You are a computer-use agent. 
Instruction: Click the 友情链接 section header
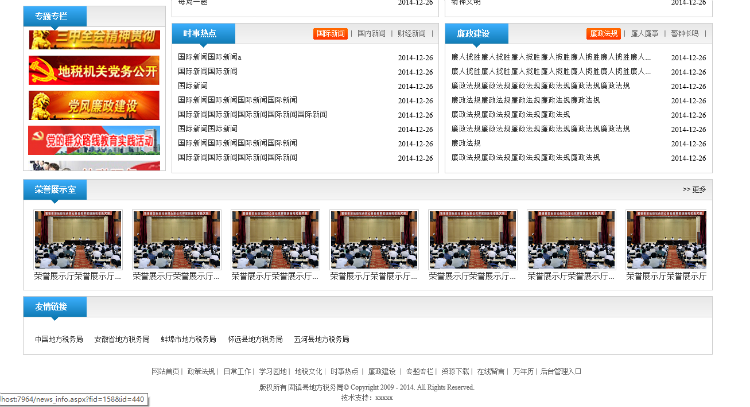coord(55,307)
